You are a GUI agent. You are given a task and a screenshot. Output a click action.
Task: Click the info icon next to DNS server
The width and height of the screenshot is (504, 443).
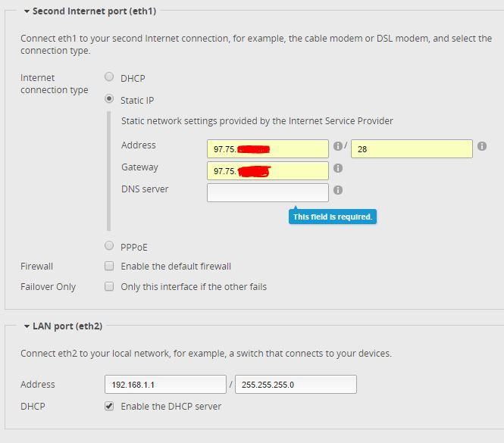(x=338, y=190)
